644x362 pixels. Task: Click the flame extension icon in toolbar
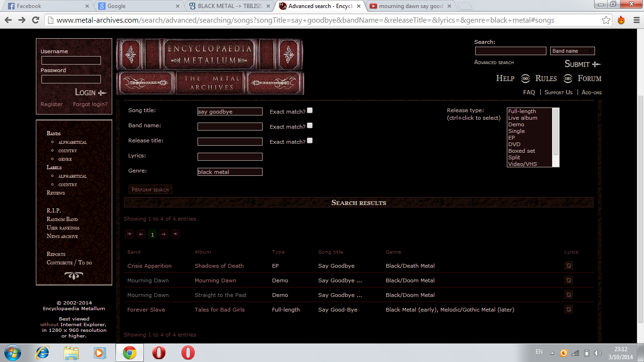coord(621,20)
